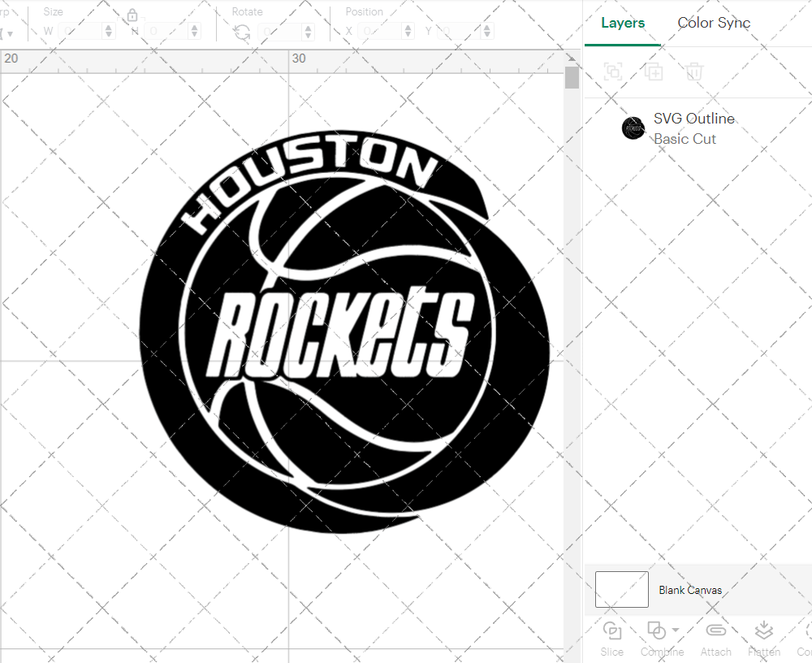
Task: Click the Combine tool icon
Action: point(655,630)
